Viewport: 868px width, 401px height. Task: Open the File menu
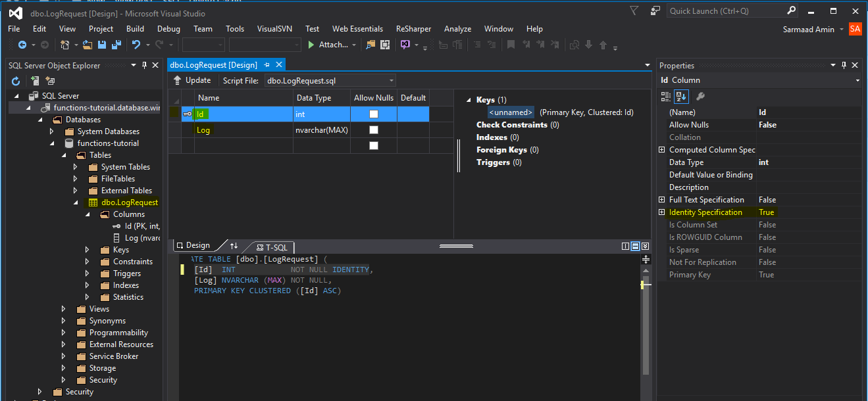click(x=14, y=29)
